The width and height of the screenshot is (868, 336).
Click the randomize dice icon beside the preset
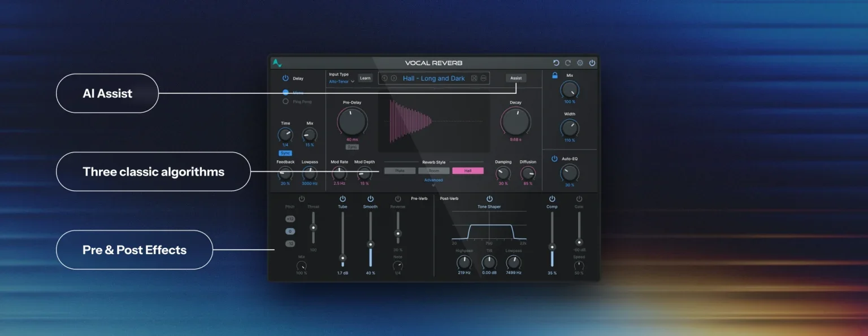tap(474, 78)
